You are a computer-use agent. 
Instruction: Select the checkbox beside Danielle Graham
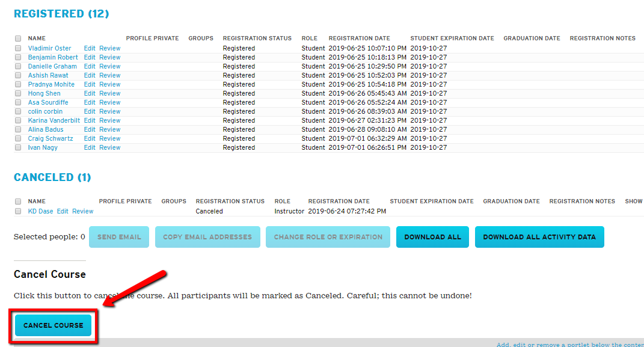[x=18, y=66]
